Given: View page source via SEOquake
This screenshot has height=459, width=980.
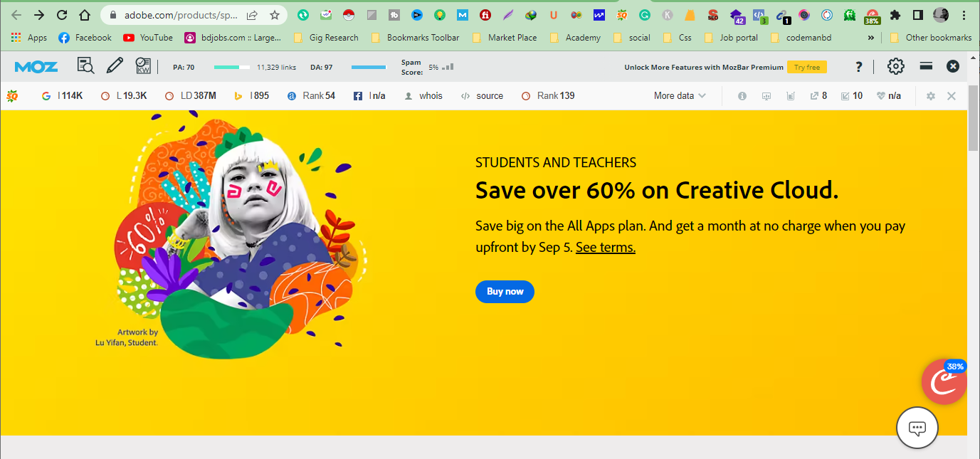Looking at the screenshot, I should 482,95.
